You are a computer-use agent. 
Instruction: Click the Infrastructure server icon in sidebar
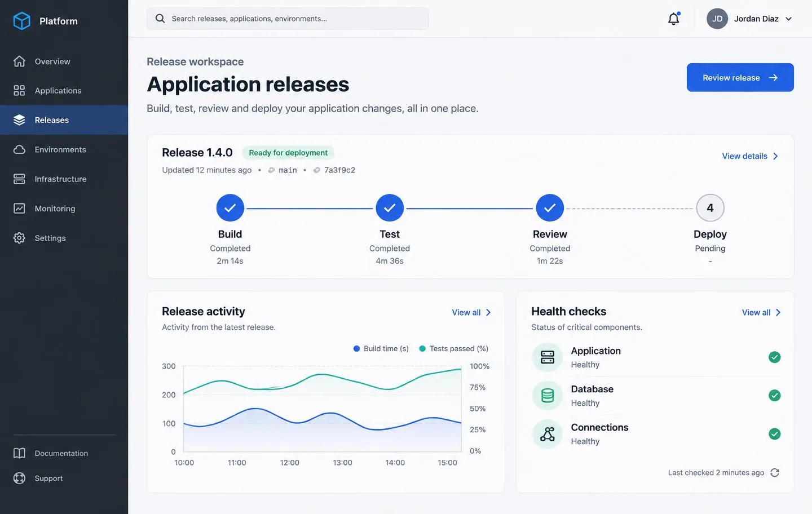(x=19, y=179)
